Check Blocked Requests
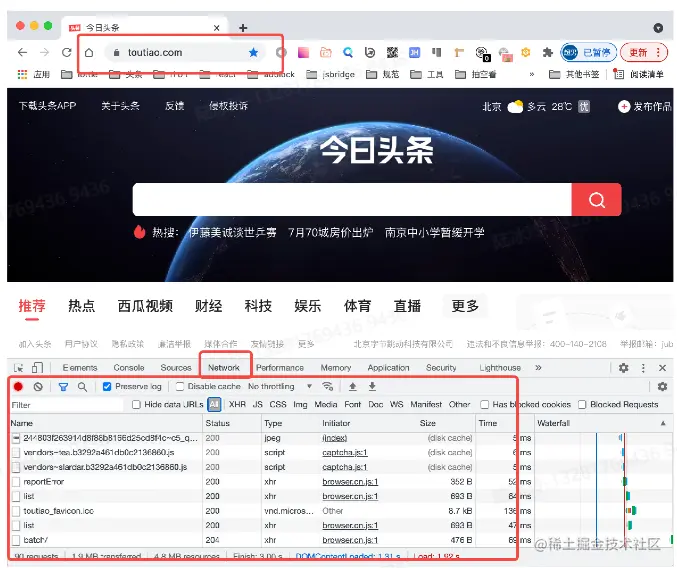 pos(582,404)
